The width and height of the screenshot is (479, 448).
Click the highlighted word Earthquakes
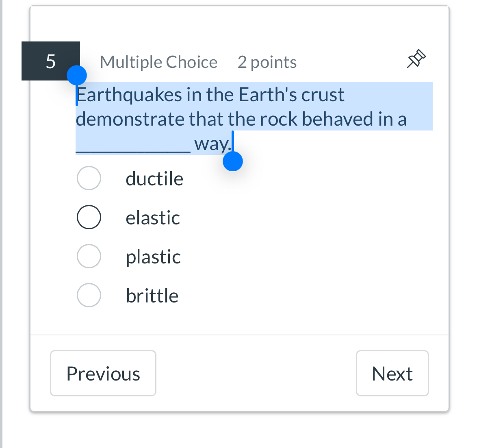(130, 95)
